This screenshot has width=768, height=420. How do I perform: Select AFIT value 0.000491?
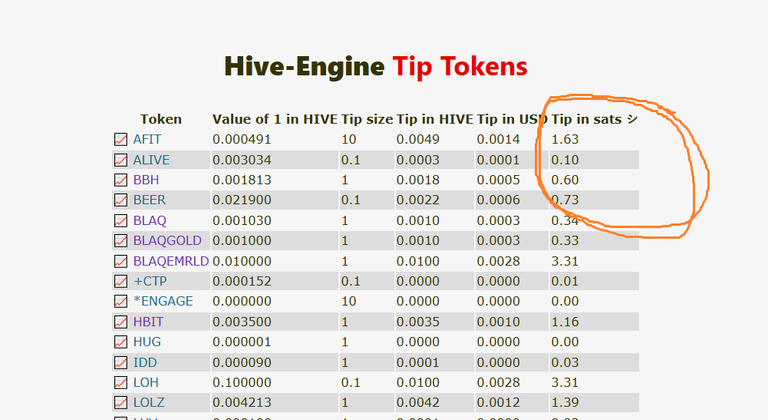[241, 139]
